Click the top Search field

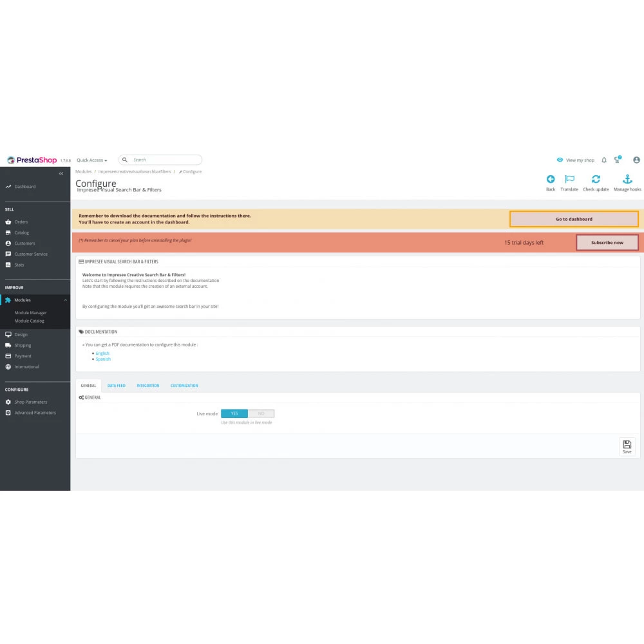(160, 160)
